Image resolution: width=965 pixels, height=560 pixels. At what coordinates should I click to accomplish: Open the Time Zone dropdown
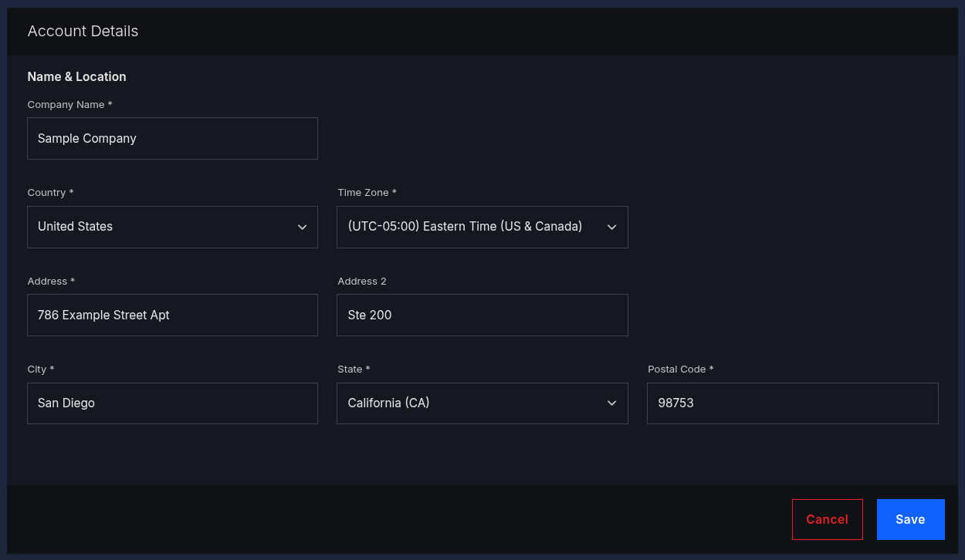tap(482, 227)
